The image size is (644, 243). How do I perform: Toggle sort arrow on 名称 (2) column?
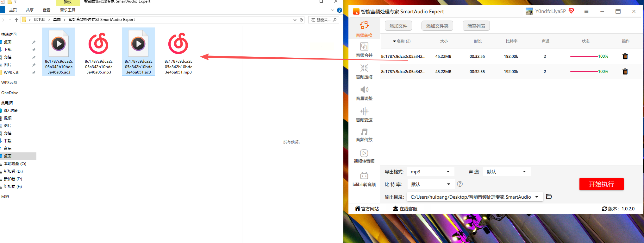(394, 41)
